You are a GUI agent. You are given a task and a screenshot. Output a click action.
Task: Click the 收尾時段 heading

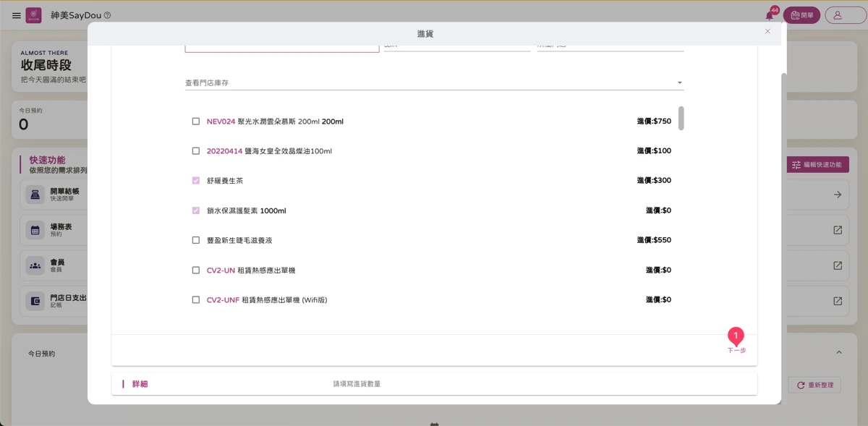point(46,65)
